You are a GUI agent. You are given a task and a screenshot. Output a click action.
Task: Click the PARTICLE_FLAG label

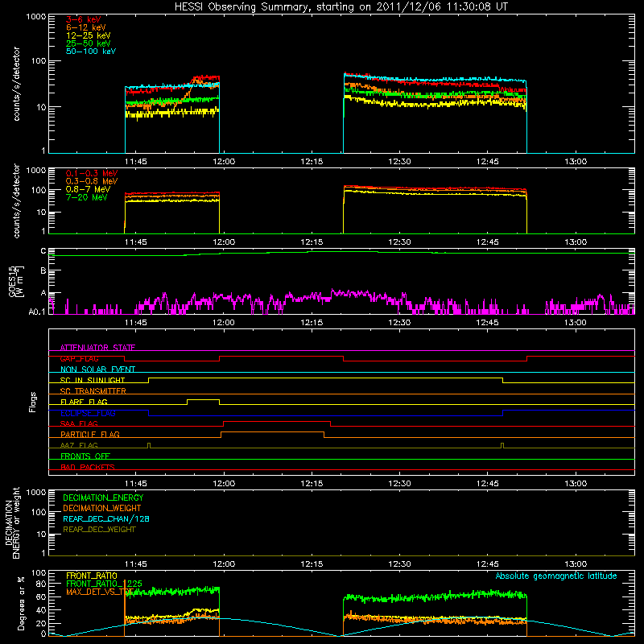(90, 434)
